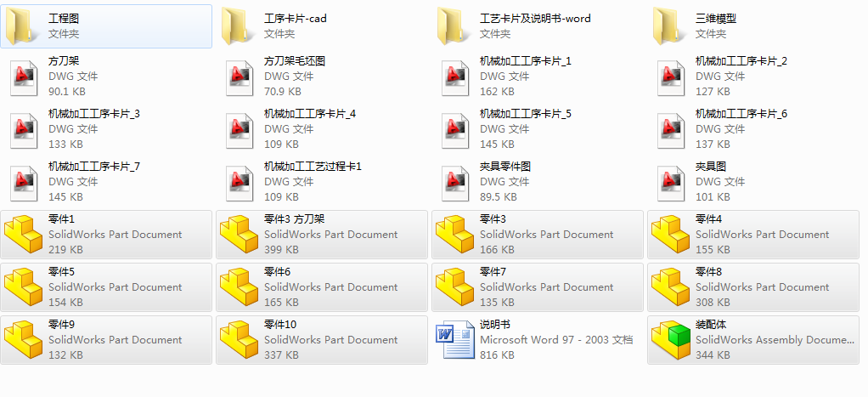Click the file name text 机械加工工序卡片_7
Image resolution: width=868 pixels, height=397 pixels.
(x=94, y=167)
